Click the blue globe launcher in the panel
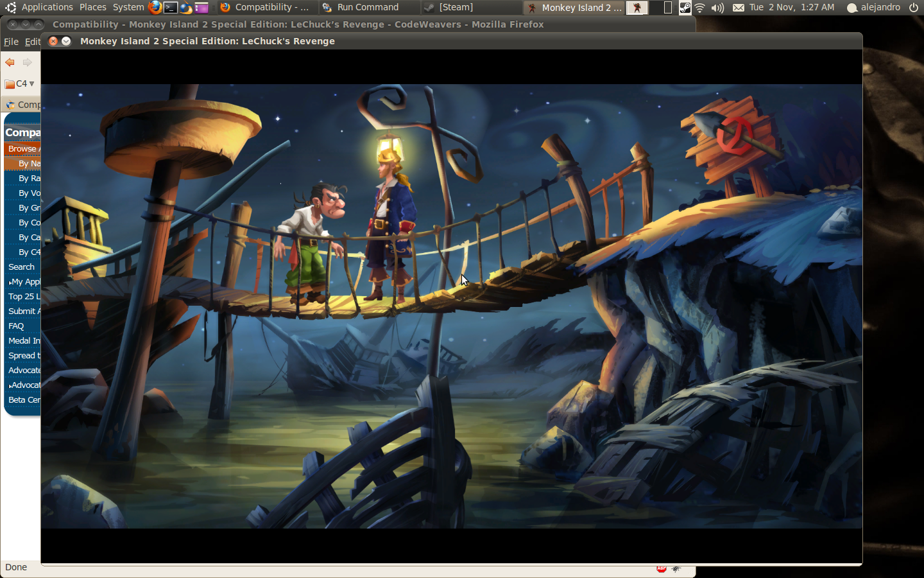 [186, 8]
